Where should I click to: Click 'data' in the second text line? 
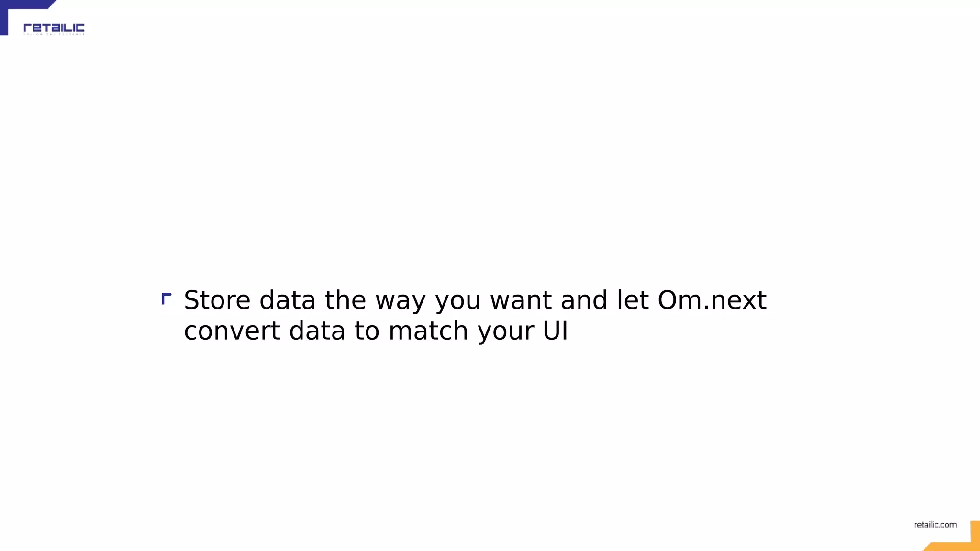(x=317, y=331)
